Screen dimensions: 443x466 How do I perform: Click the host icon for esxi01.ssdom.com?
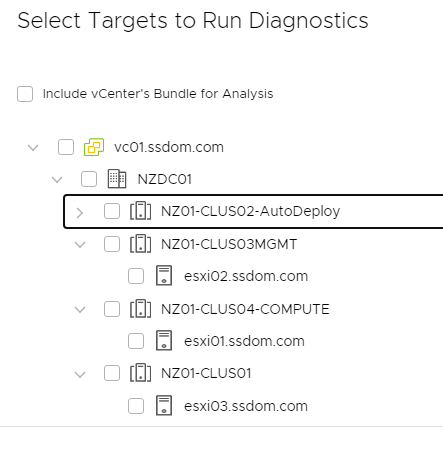[164, 341]
